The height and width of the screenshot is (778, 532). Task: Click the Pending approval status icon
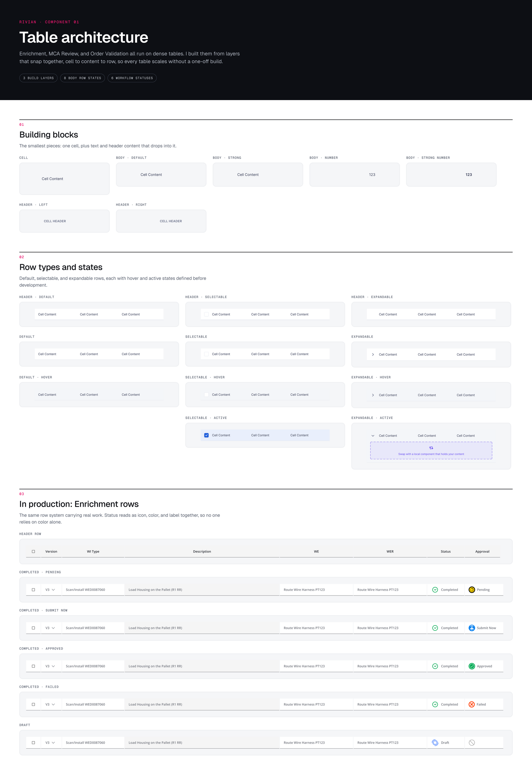pyautogui.click(x=472, y=589)
